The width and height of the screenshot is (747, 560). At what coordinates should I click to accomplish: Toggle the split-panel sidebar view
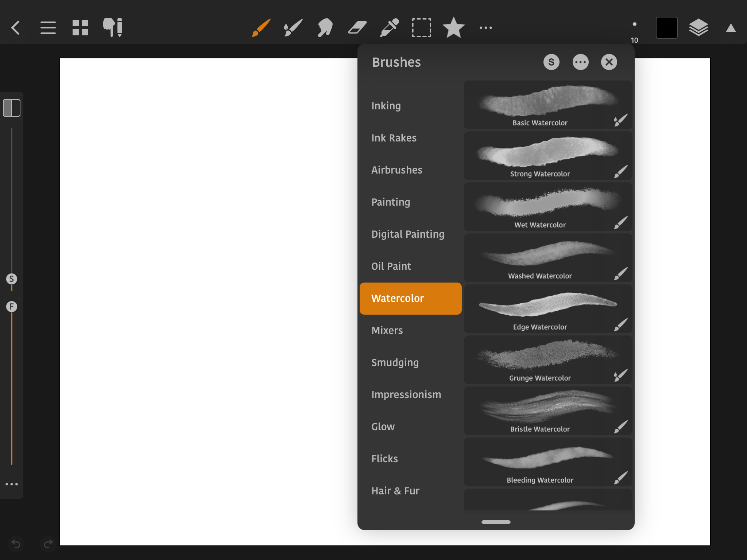click(12, 108)
